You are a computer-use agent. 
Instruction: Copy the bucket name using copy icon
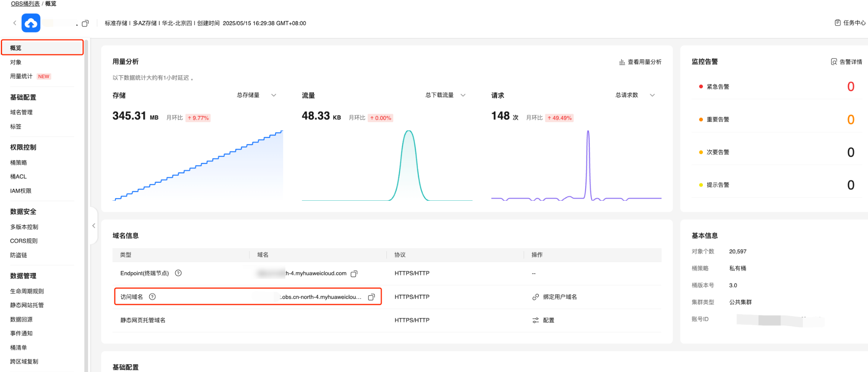click(85, 23)
